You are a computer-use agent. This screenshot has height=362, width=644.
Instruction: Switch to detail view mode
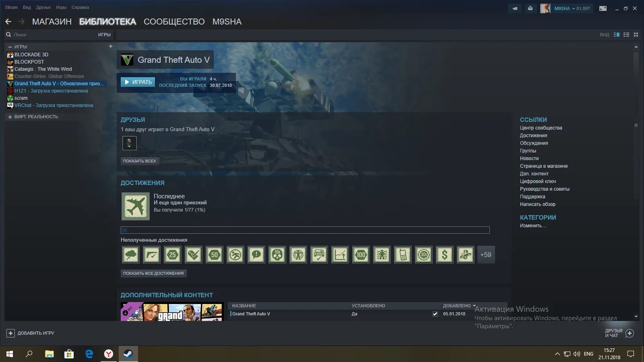(x=617, y=35)
